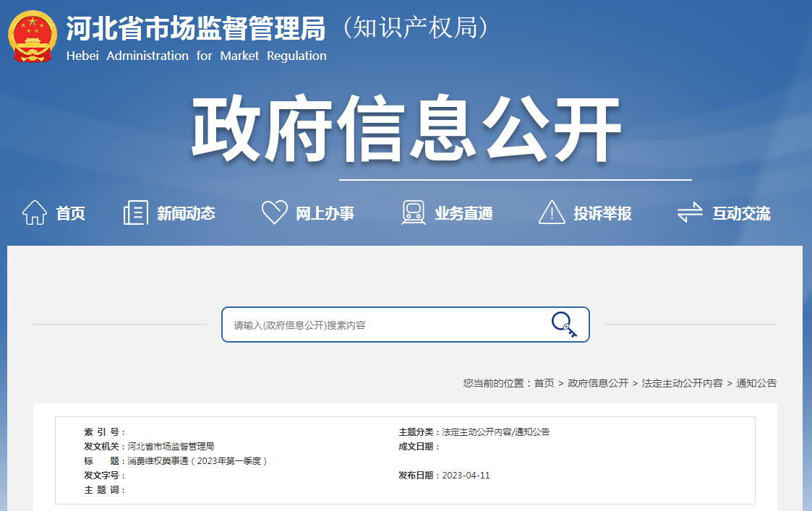
Task: Open the 新闻动态 menu item
Action: coord(186,214)
